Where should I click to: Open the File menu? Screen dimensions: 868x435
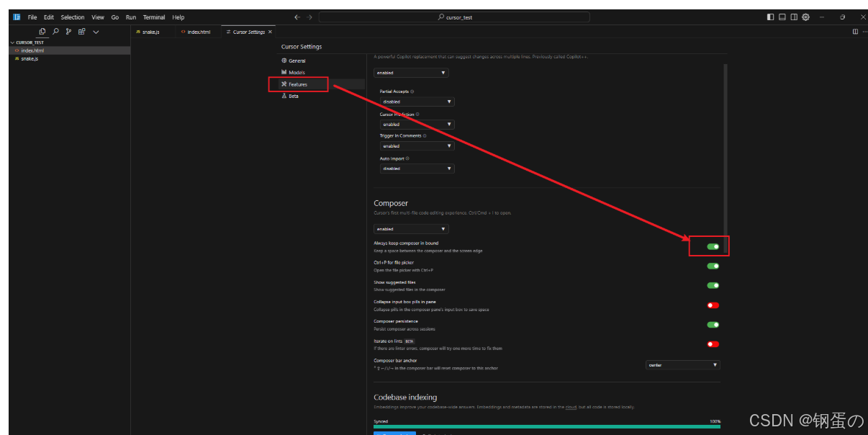[32, 17]
